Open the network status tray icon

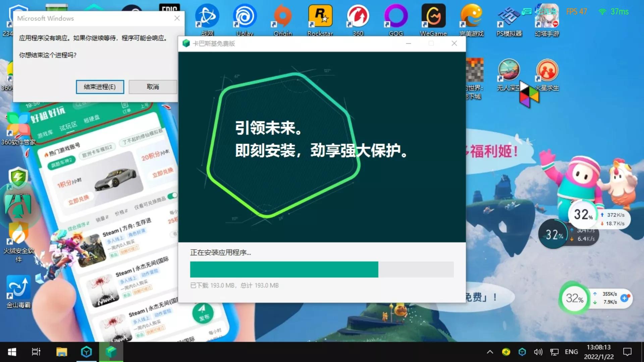point(554,352)
